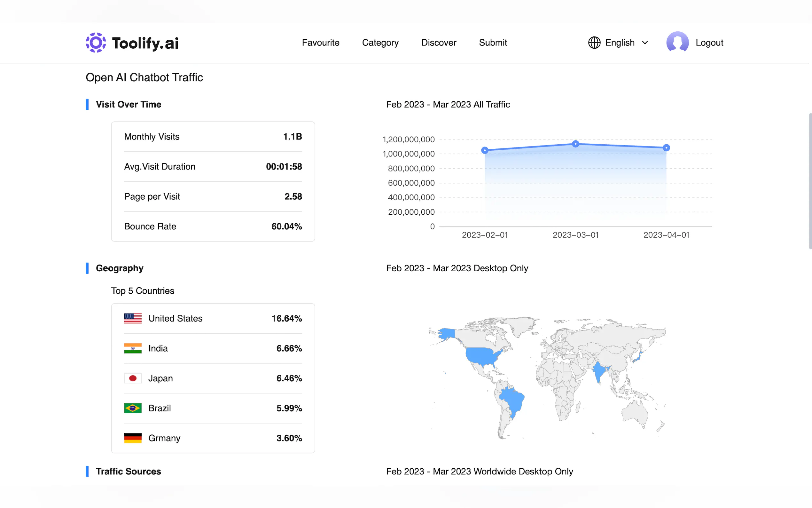Click the Toolify.ai brand name text
The width and height of the screenshot is (812, 508).
click(145, 43)
